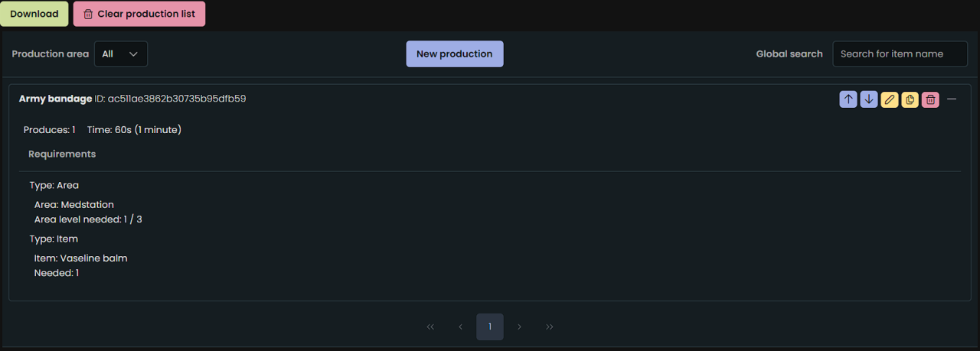Duplicate Army bandage with copy icon
This screenshot has height=351, width=980.
[910, 99]
